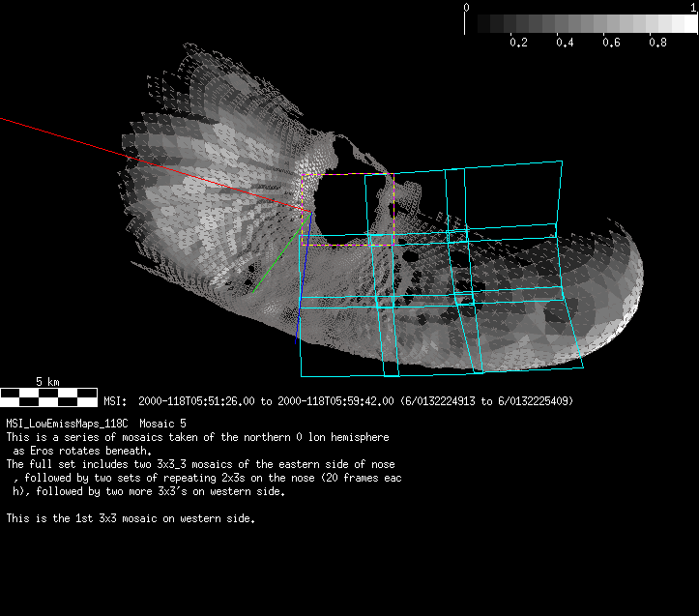Click the 0.8 tick label on color bar
Screen dimensions: 699x616
coord(658,43)
